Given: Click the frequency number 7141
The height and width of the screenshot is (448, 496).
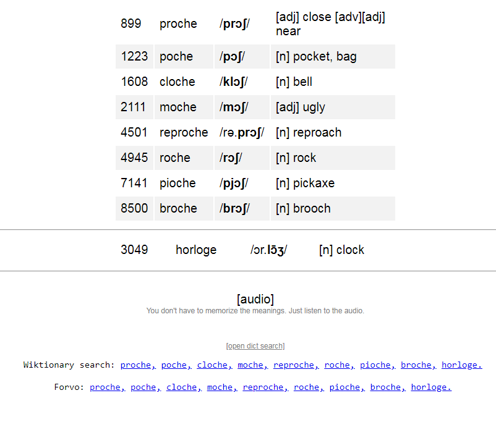Looking at the screenshot, I should [134, 183].
